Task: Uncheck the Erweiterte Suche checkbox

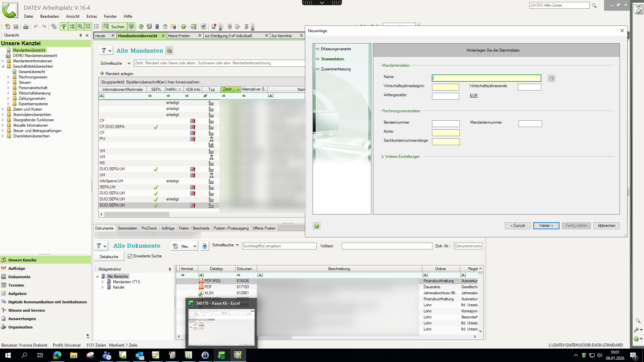Action: coord(130,256)
